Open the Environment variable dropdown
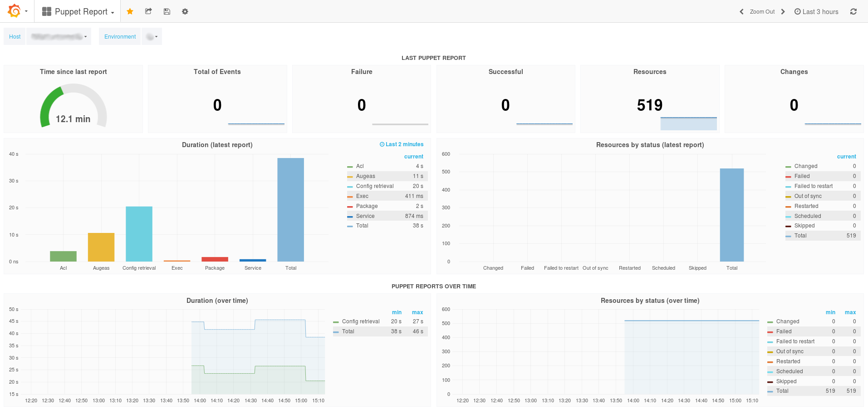 (152, 36)
